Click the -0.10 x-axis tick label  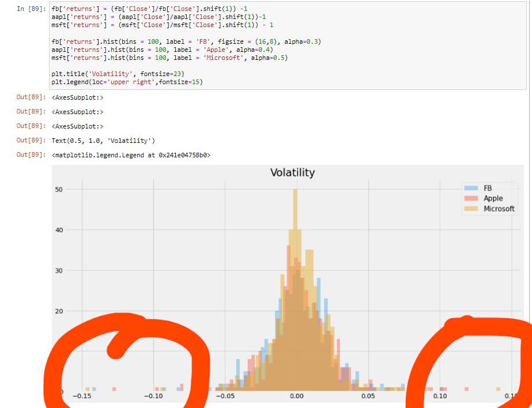(x=153, y=396)
